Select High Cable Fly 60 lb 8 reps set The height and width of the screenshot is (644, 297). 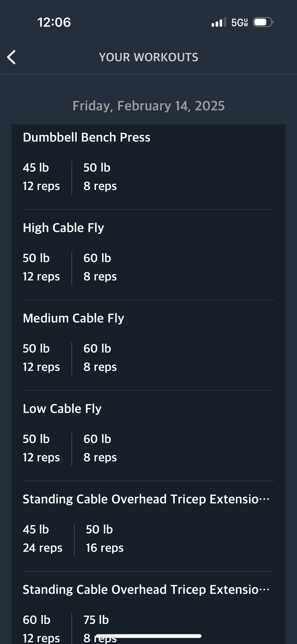point(100,267)
